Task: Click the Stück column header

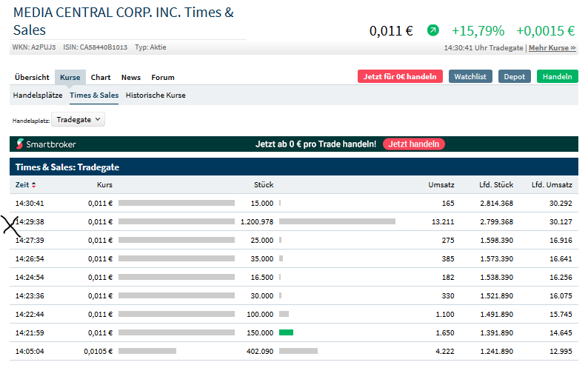Action: [x=264, y=185]
